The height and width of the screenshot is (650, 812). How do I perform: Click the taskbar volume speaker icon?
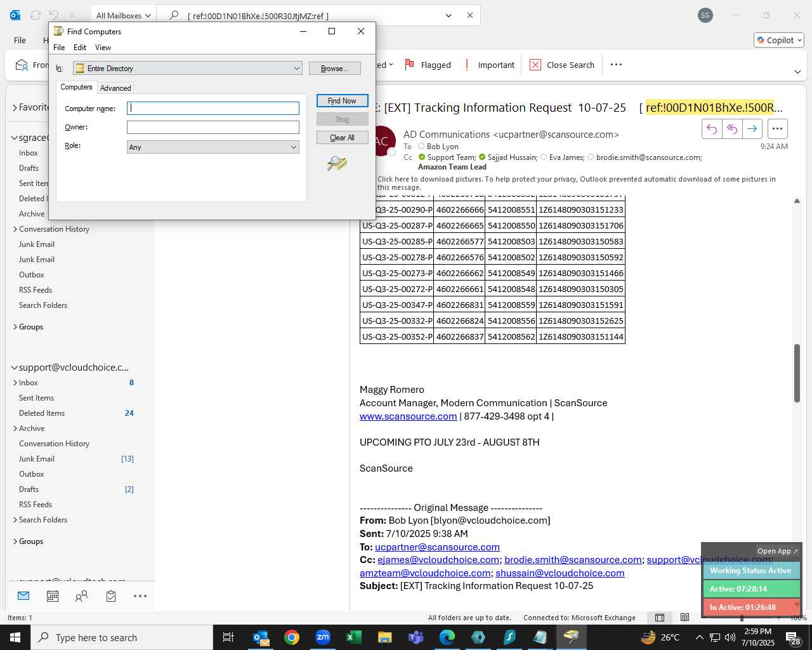[730, 637]
